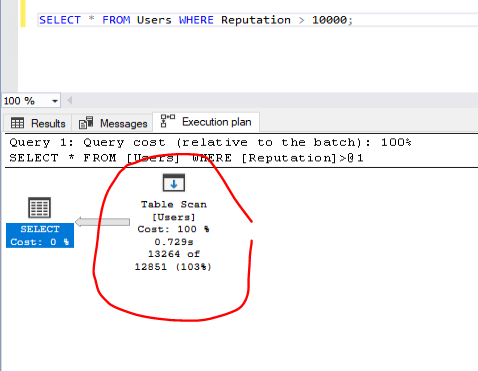The height and width of the screenshot is (371, 478).
Task: Click the WHERE keyword in the editor
Action: point(196,20)
